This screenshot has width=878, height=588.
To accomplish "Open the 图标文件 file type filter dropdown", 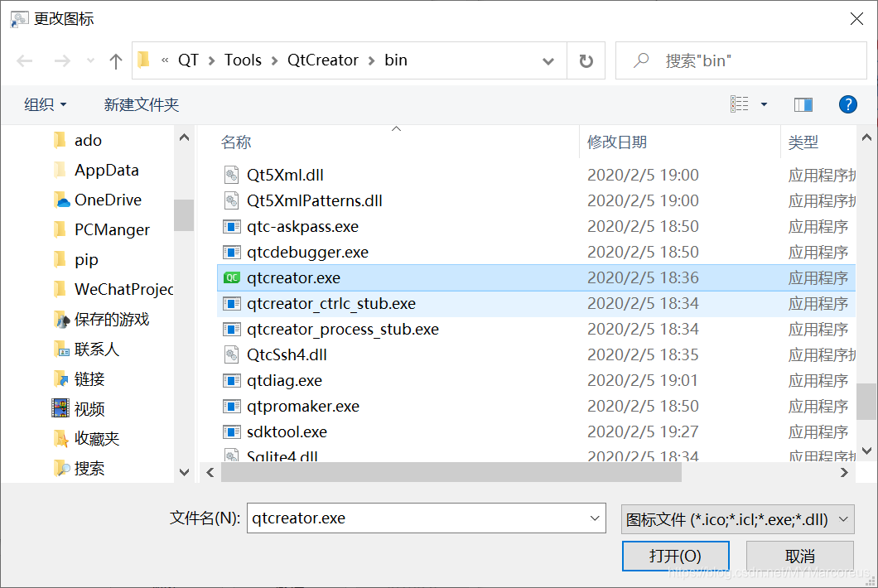I will (x=737, y=519).
